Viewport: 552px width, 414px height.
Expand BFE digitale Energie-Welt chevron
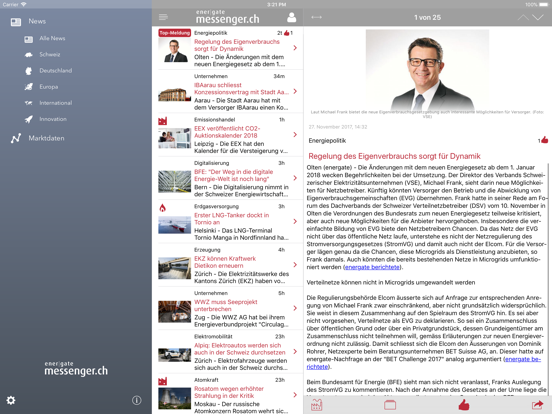tap(295, 178)
